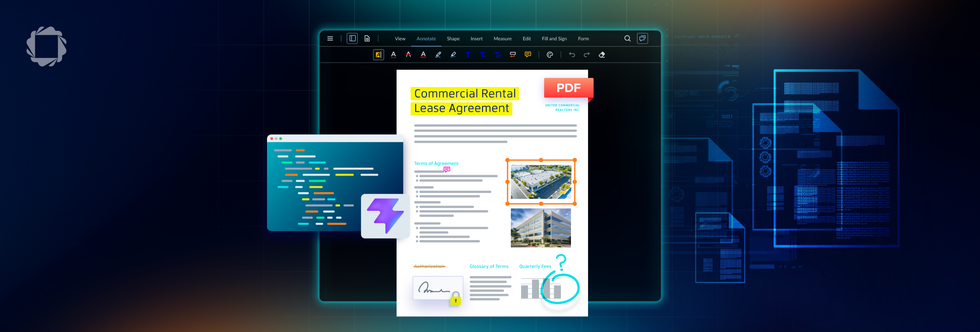Click the circled quarterly fees bar chart
Screen dimensions: 980x332
pos(541,288)
